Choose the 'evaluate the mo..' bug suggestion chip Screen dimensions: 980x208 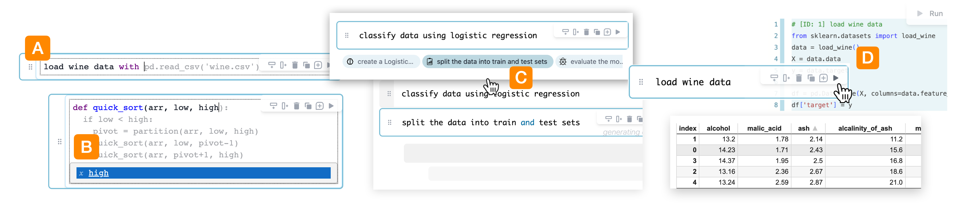(x=591, y=61)
